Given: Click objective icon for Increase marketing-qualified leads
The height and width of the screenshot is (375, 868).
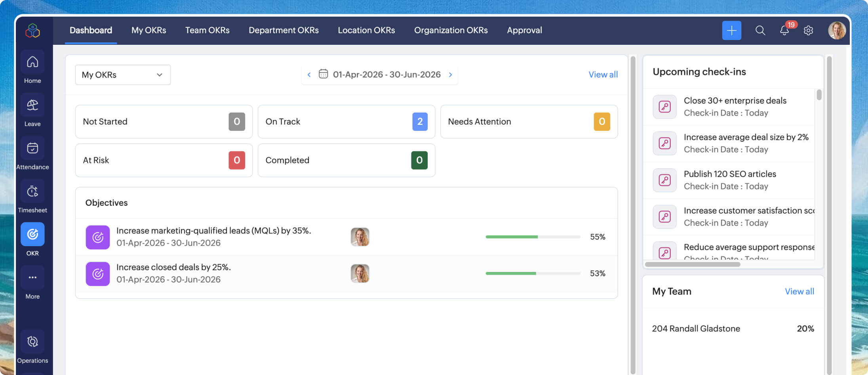Looking at the screenshot, I should [x=98, y=237].
